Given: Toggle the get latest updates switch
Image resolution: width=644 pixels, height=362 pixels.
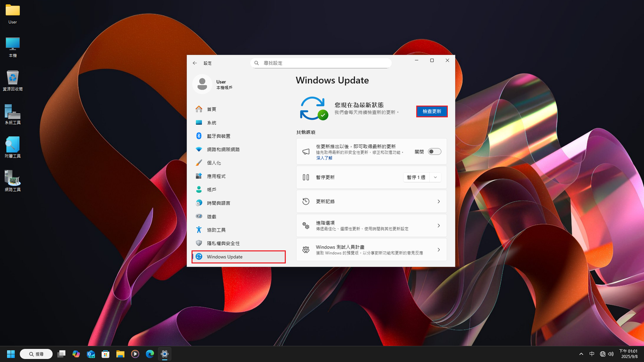Looking at the screenshot, I should click(434, 151).
